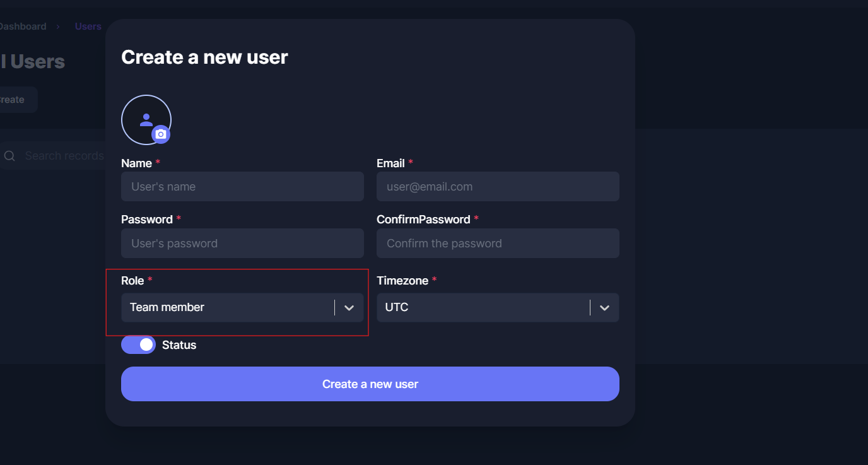Click into the Email input field
This screenshot has width=868, height=465.
pos(498,187)
